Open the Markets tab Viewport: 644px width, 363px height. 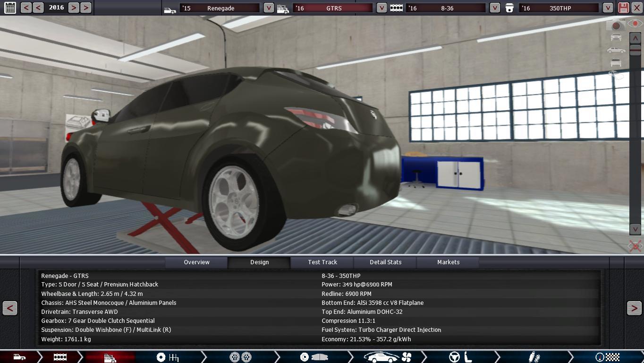tap(448, 262)
